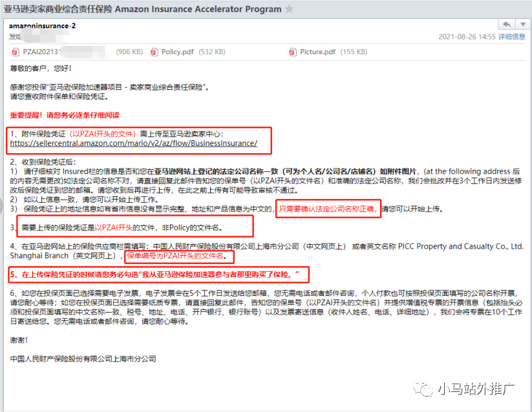Open the dropdown next to reply button

(523, 25)
